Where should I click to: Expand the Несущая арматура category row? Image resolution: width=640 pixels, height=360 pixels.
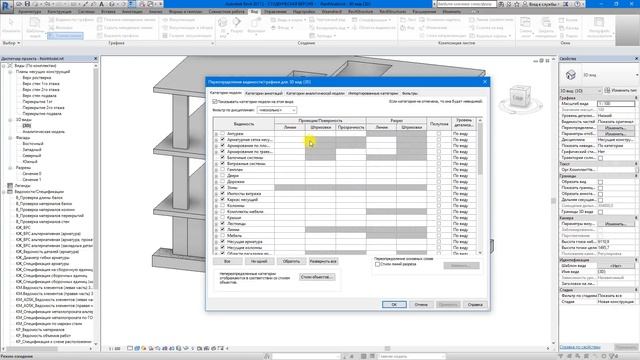point(216,242)
